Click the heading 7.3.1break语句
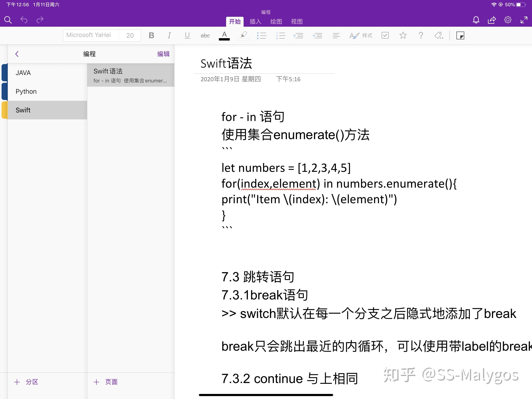This screenshot has width=532, height=399. (265, 295)
